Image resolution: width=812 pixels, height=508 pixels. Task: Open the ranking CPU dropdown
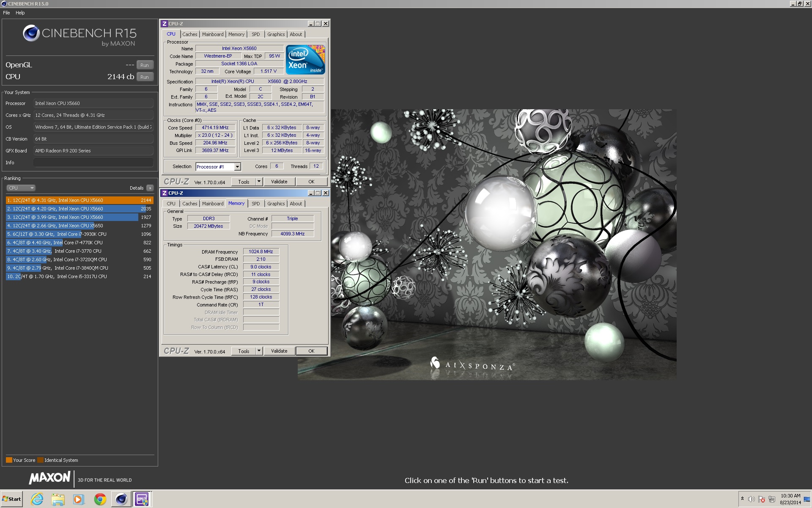click(21, 188)
